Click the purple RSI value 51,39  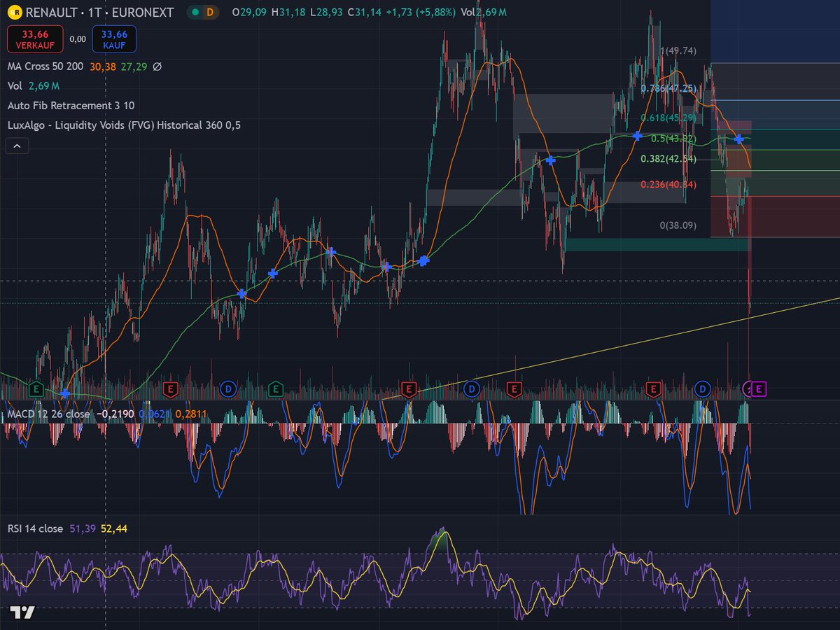tap(83, 528)
